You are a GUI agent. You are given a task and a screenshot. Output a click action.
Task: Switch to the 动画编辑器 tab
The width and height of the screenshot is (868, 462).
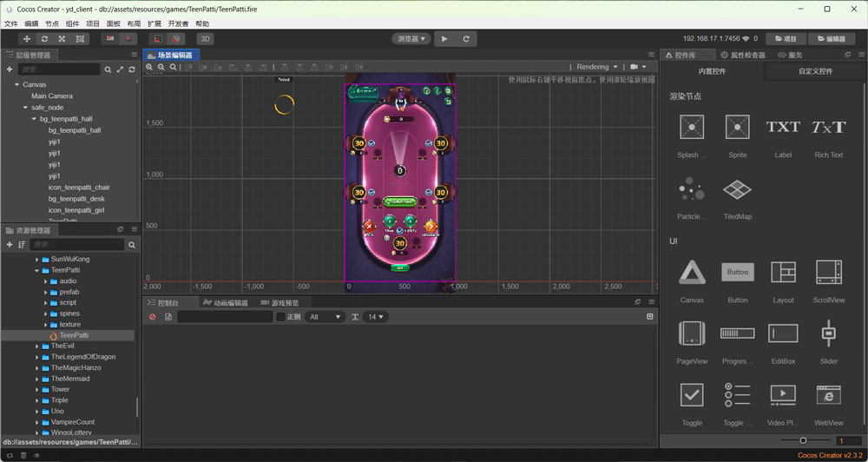point(224,303)
